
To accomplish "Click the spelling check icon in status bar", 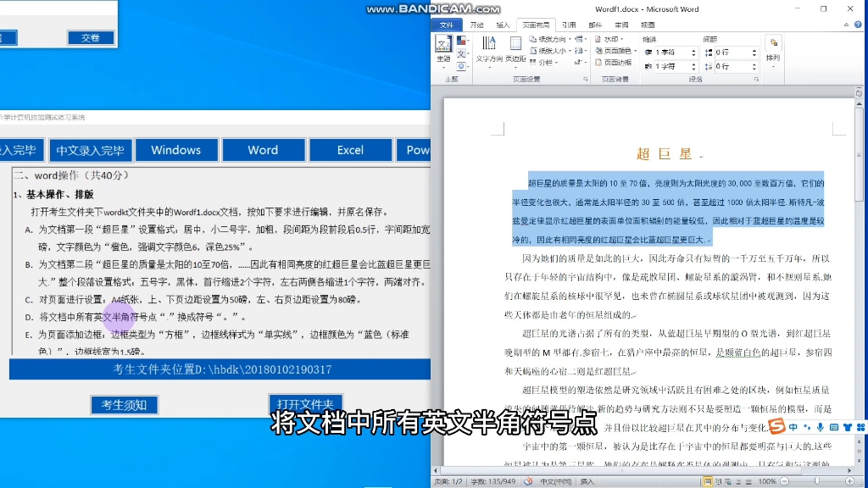I will click(x=528, y=480).
